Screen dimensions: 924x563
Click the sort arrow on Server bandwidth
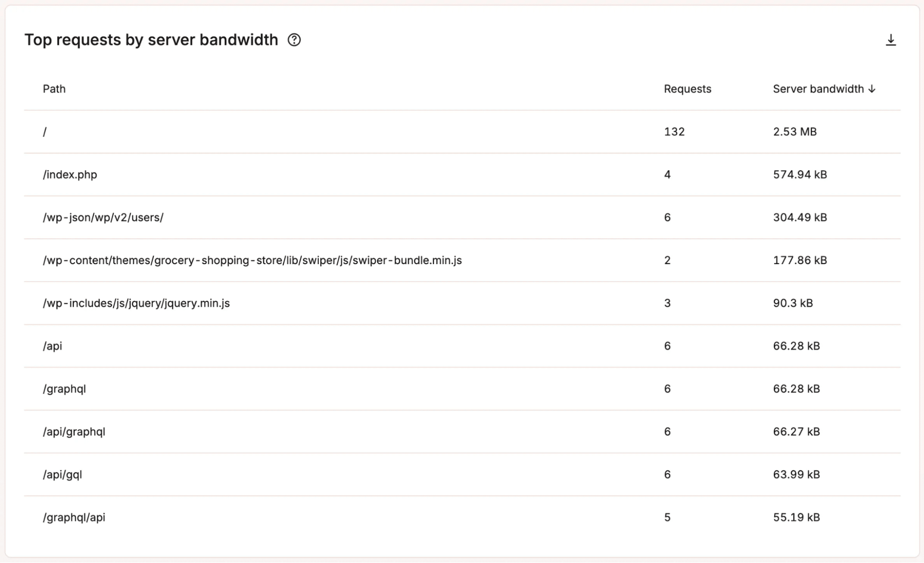pos(873,89)
